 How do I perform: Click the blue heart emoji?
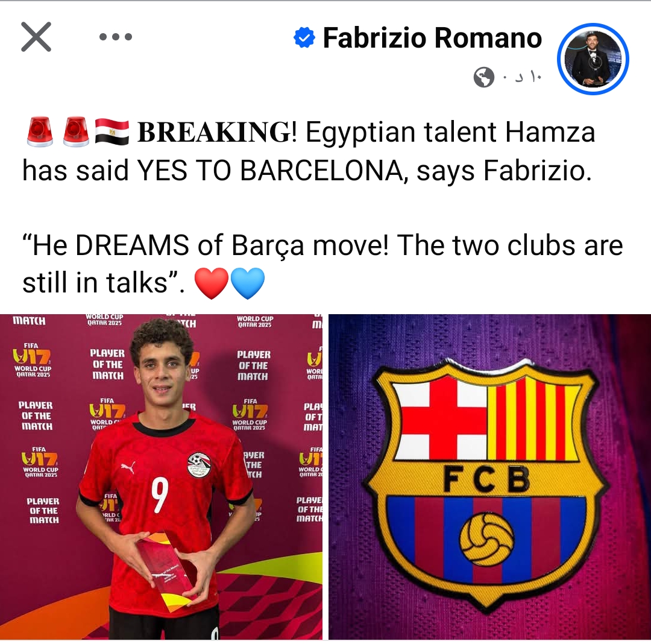[x=248, y=283]
